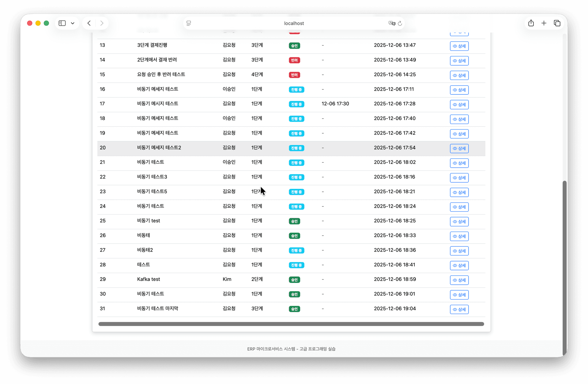
Task: Click the localhost address field
Action: click(293, 23)
